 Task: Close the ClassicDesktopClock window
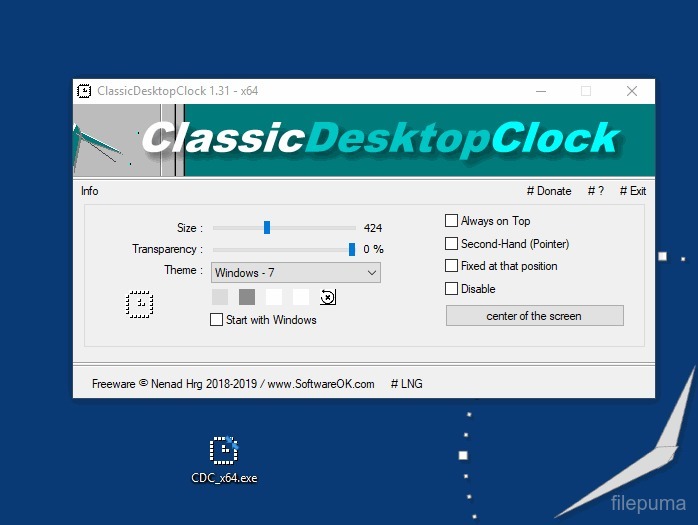pyautogui.click(x=631, y=91)
